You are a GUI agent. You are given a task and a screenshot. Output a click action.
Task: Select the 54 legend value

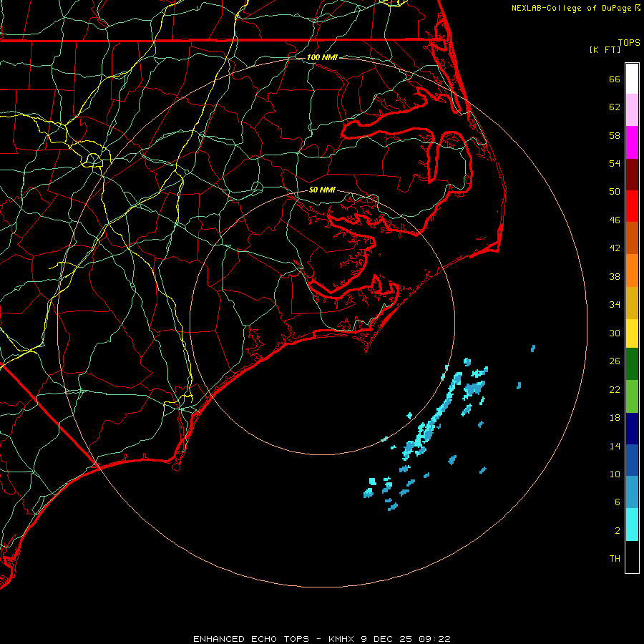tap(615, 163)
